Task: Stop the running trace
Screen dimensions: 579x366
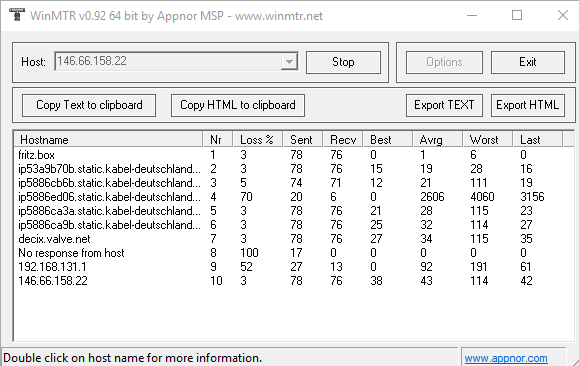Action: (343, 62)
